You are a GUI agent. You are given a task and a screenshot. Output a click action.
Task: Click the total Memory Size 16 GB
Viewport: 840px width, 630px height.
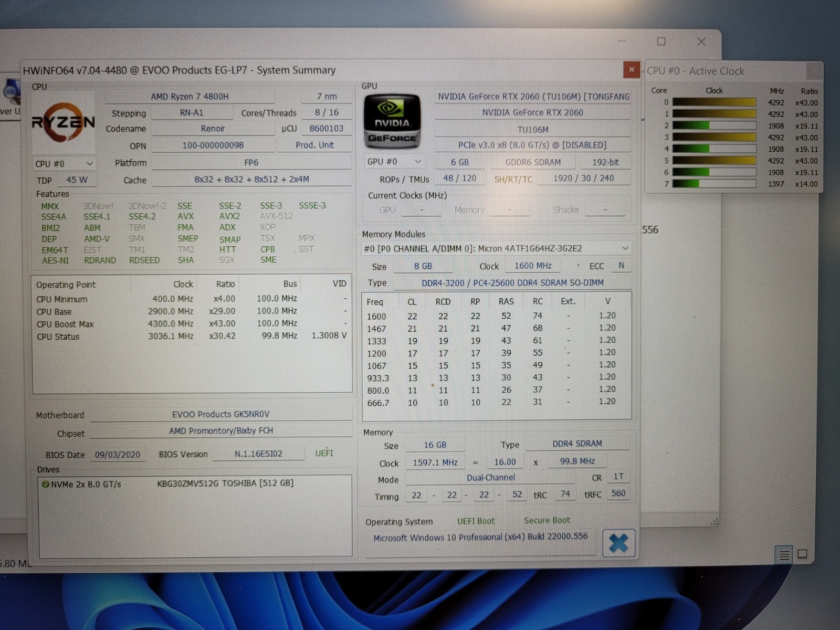click(435, 445)
